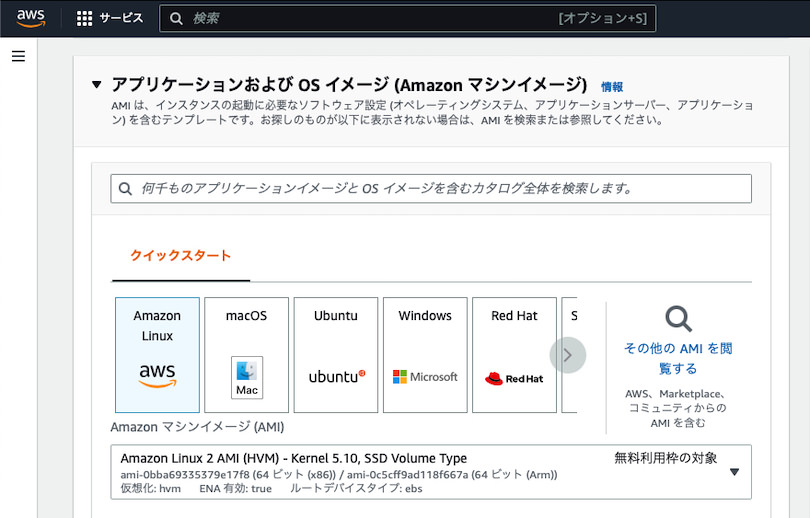This screenshot has width=810, height=518.
Task: Switch to the クイックスタート tab
Action: click(x=180, y=256)
